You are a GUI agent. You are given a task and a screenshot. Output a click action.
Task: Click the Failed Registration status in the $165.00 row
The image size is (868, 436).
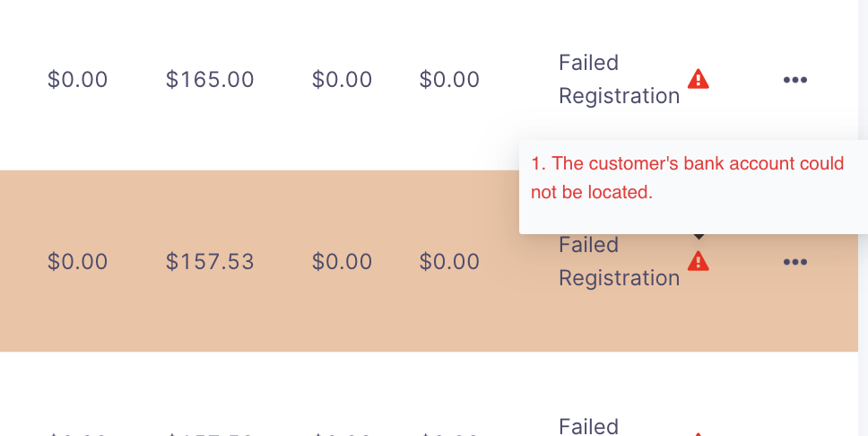point(619,79)
